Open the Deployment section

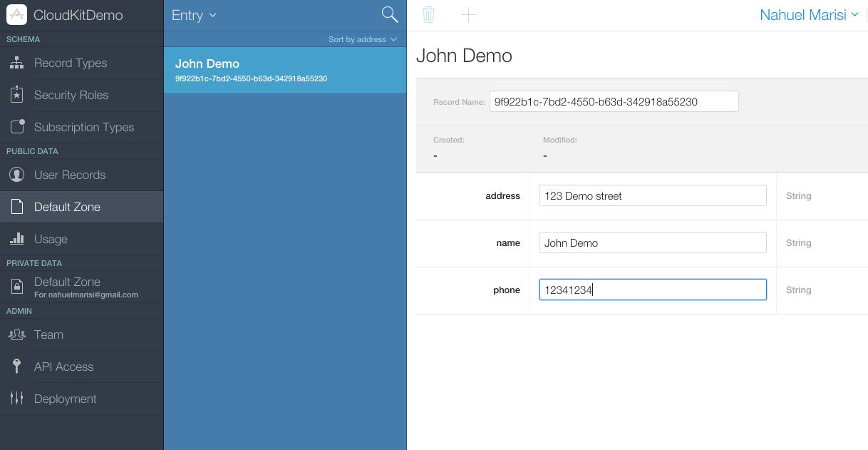[x=81, y=399]
